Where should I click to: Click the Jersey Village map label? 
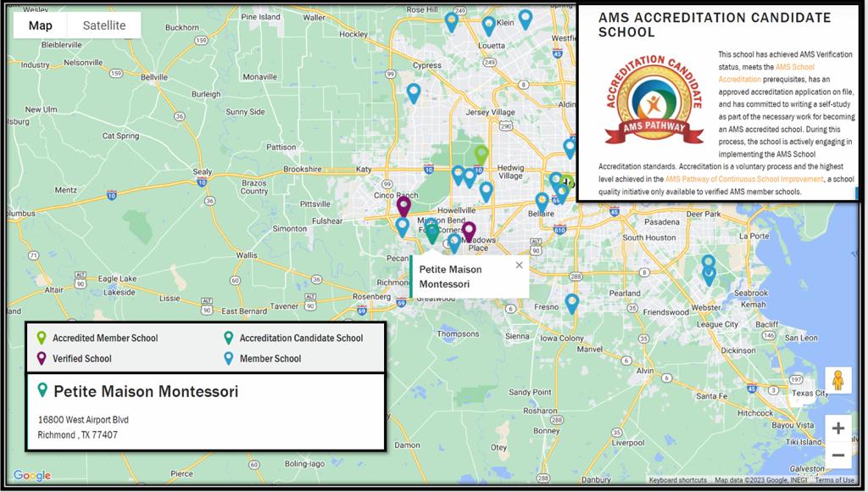tap(491, 112)
